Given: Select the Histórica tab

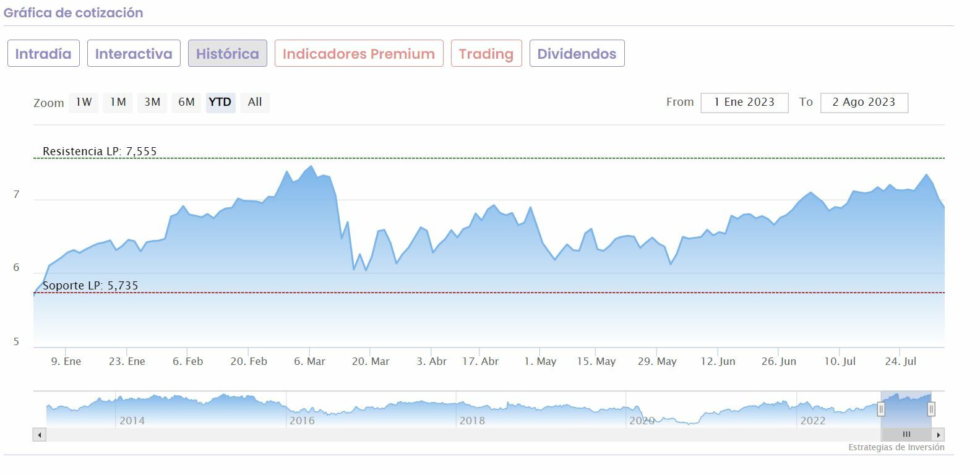Looking at the screenshot, I should click(227, 54).
